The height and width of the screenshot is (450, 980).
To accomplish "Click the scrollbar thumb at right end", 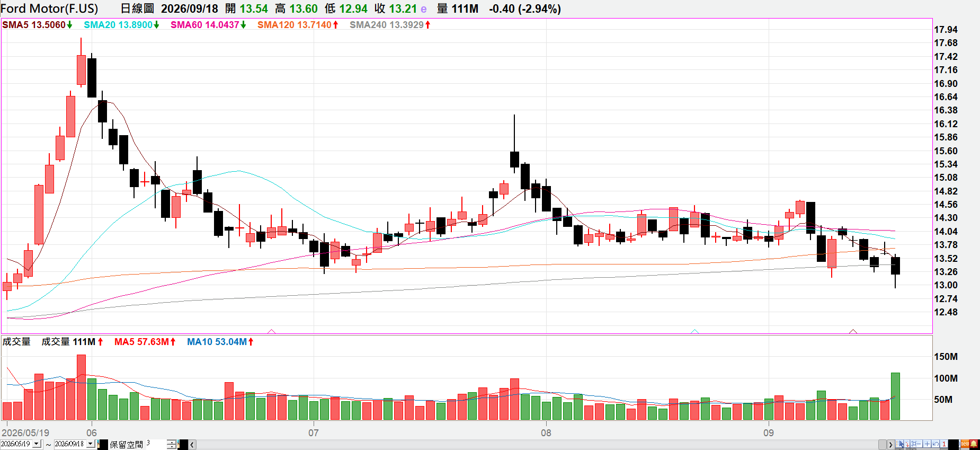I will pyautogui.click(x=883, y=445).
